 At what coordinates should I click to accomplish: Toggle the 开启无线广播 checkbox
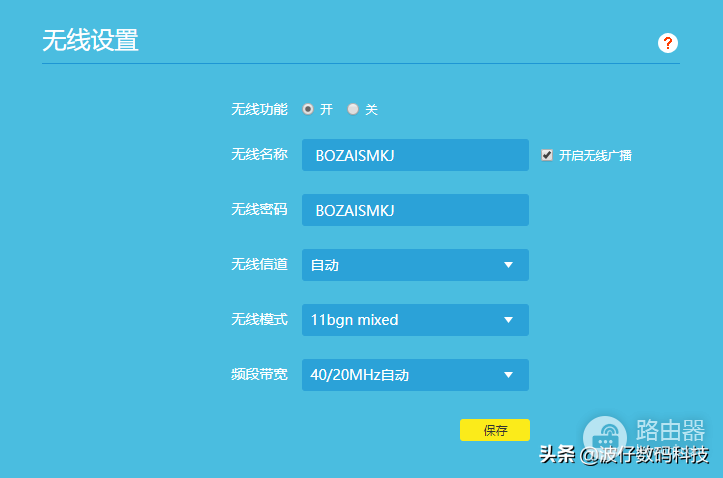tap(547, 155)
